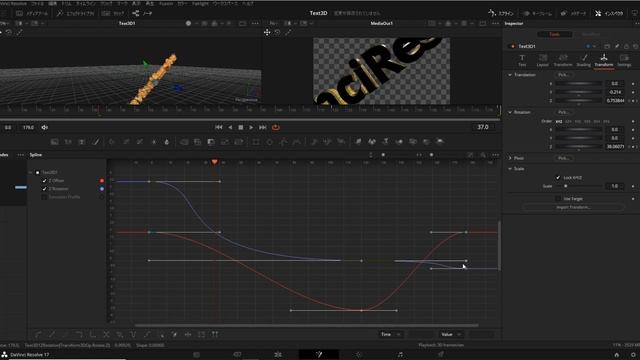Click Import Transform button

tap(573, 207)
